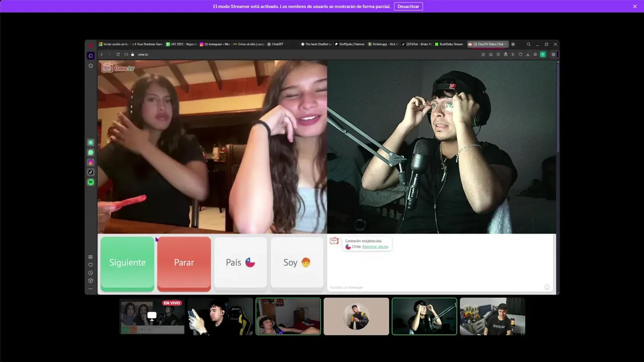Switch to the Entrar al sitio tab
This screenshot has width=644, height=362.
[x=249, y=44]
